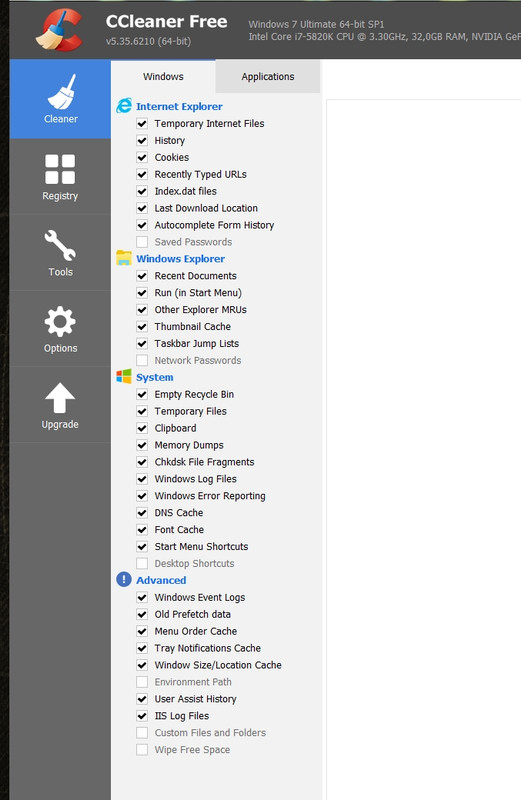Click the Advanced exclamation icon
The image size is (521, 800).
tap(124, 580)
